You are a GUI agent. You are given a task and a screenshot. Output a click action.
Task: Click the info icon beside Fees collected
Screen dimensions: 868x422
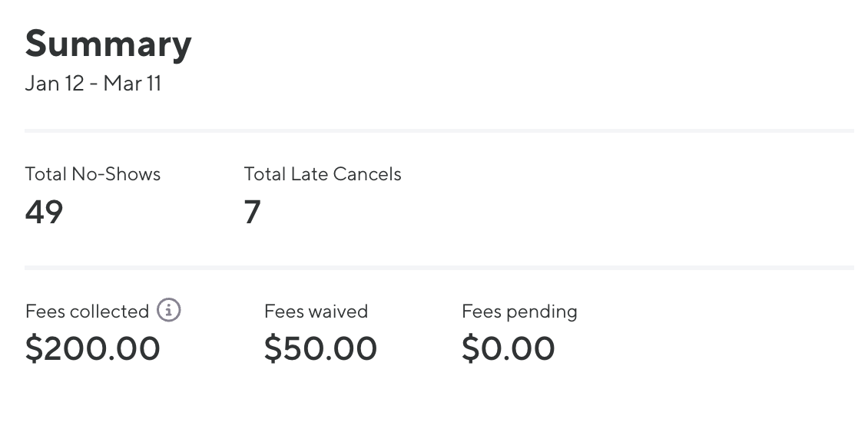(169, 311)
